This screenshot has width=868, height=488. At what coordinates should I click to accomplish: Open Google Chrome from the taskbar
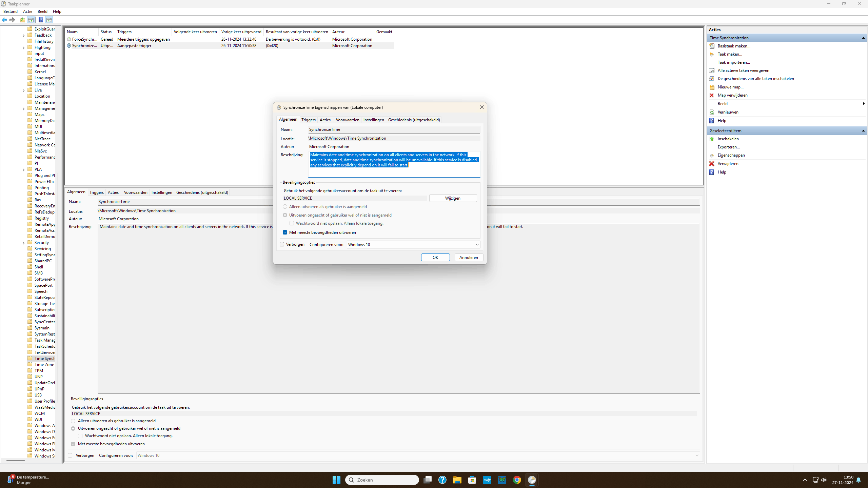(x=517, y=480)
